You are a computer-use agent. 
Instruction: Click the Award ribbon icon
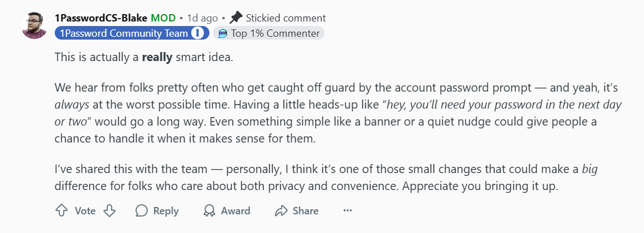[209, 211]
